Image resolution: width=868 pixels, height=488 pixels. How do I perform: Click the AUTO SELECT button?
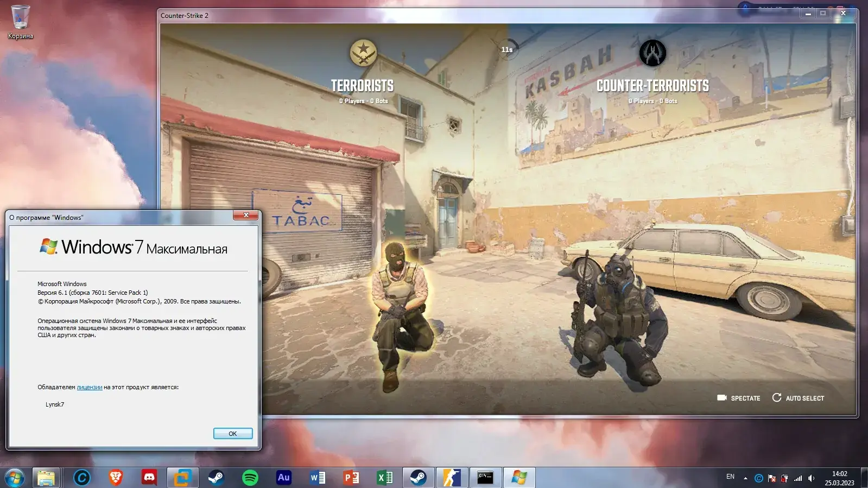click(798, 398)
